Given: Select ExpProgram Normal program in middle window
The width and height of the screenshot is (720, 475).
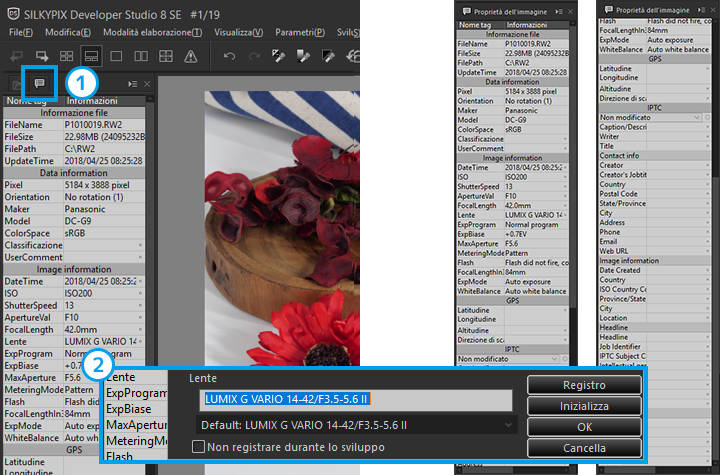Looking at the screenshot, I should pos(512,225).
